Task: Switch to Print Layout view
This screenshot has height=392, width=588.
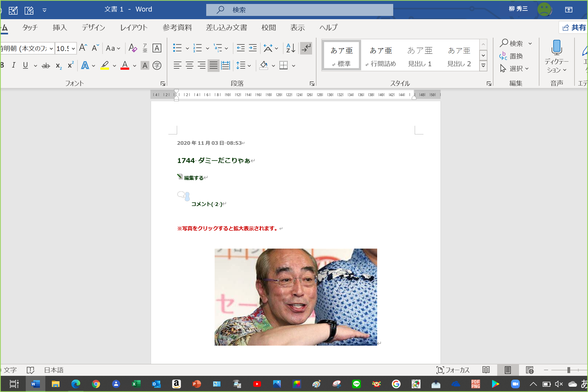Action: (508, 370)
